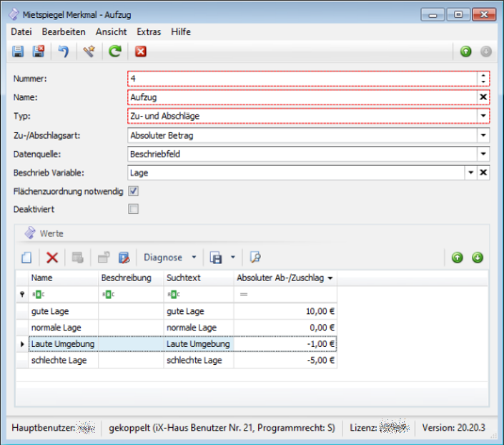Click the Nummer spinner up arrow

click(x=484, y=75)
